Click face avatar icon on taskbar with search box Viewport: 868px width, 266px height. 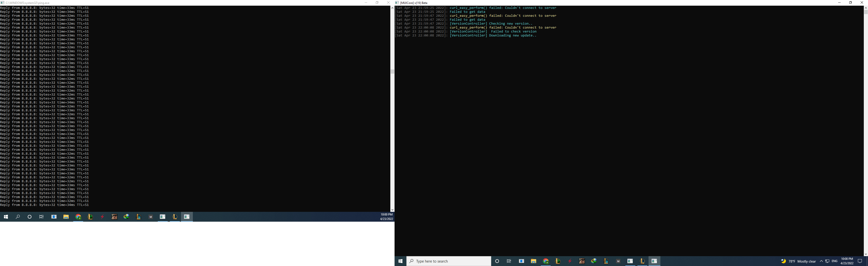tap(582, 261)
